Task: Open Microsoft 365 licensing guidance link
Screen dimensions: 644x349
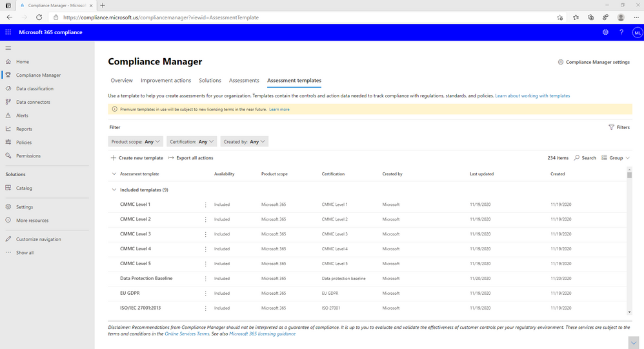Action: pyautogui.click(x=262, y=334)
